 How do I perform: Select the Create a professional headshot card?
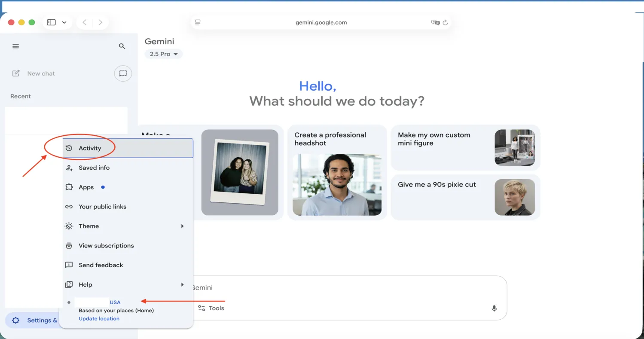point(337,172)
